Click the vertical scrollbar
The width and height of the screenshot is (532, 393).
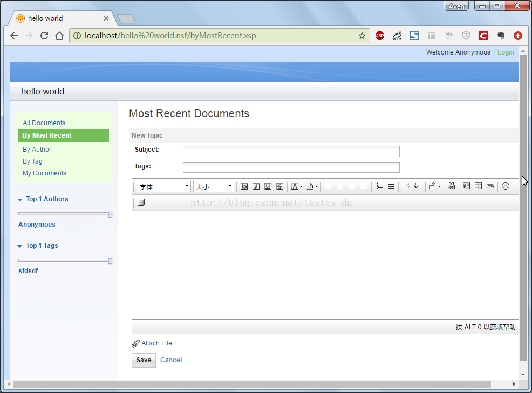coord(523,208)
